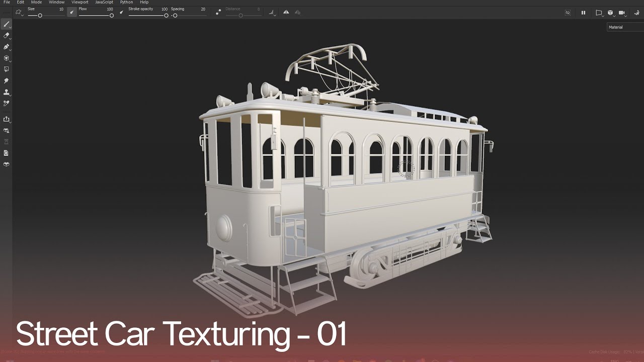Toggle symmetry settings icon
Image resolution: width=644 pixels, height=362 pixels.
(297, 12)
